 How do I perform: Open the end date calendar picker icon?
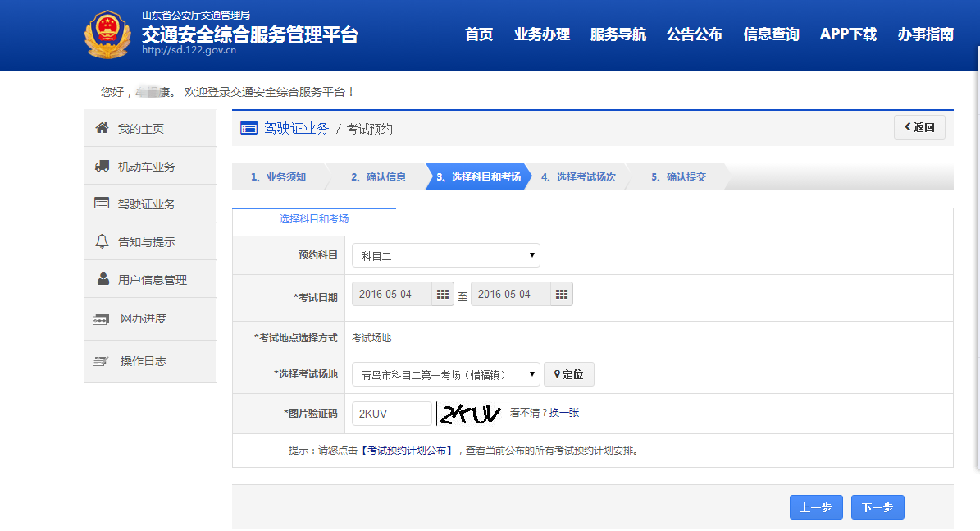562,294
